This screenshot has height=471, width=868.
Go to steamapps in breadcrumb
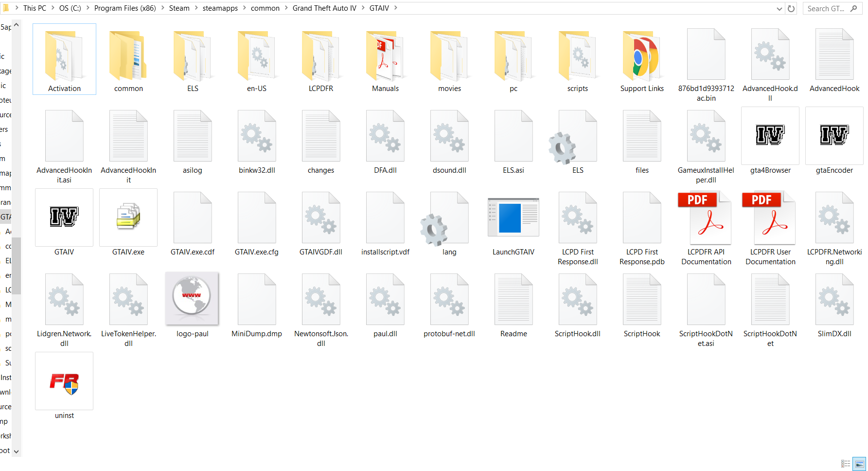[x=220, y=8]
